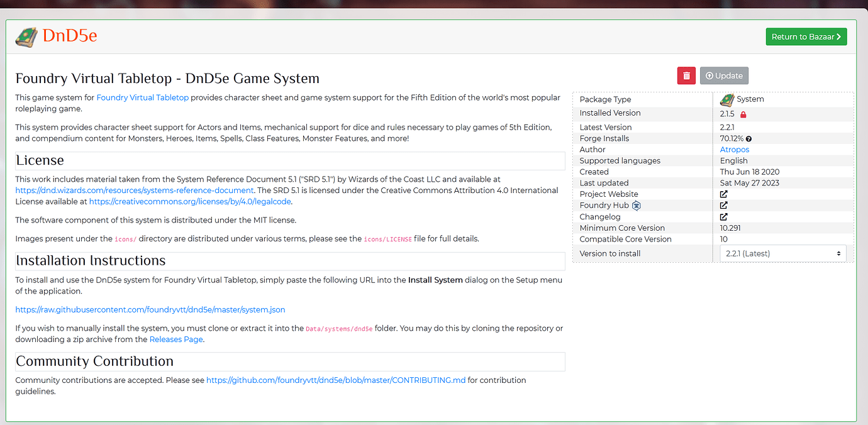This screenshot has width=868, height=425.
Task: Open the CONTRIBUTING.md GitHub link
Action: point(336,380)
